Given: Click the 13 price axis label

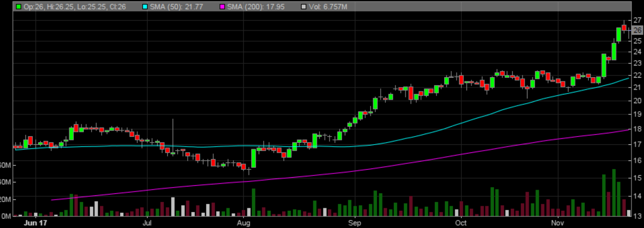Looking at the screenshot, I should [x=637, y=216].
